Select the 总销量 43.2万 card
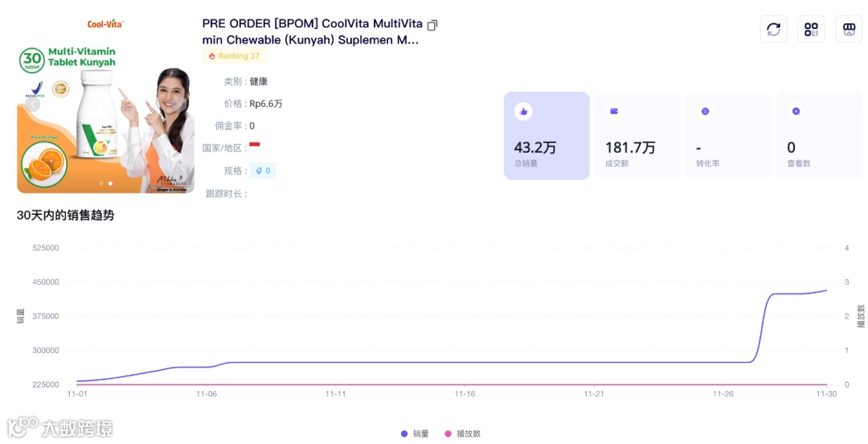 [x=547, y=136]
